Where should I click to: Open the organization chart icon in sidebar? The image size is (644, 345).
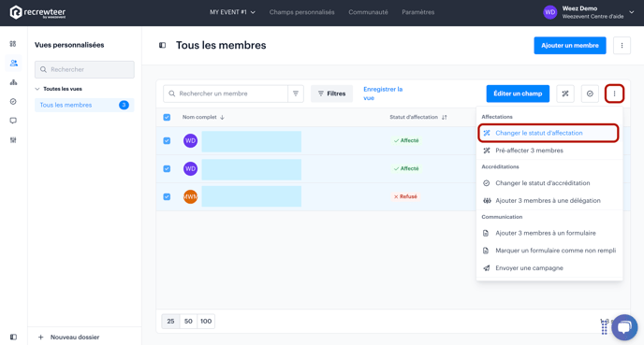(13, 82)
